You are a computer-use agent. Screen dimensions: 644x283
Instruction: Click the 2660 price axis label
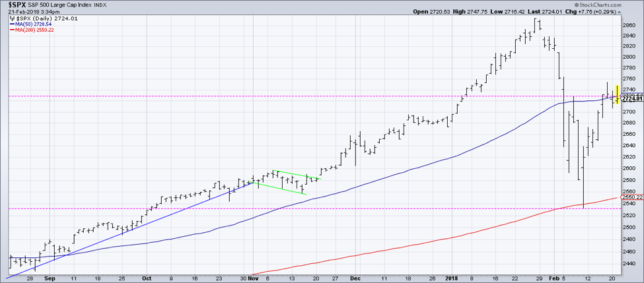click(629, 134)
